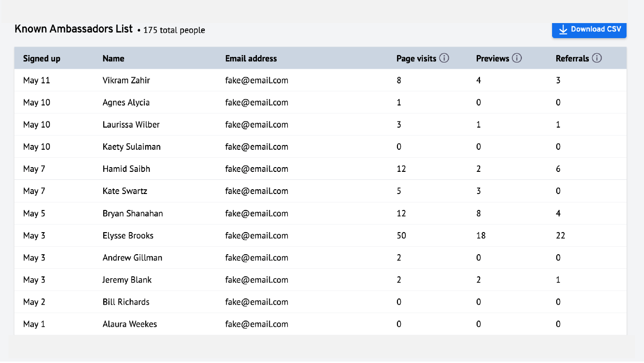Viewport: 644px width, 363px height.
Task: Click Elysse Brooks' referrals count of 22
Action: point(561,235)
